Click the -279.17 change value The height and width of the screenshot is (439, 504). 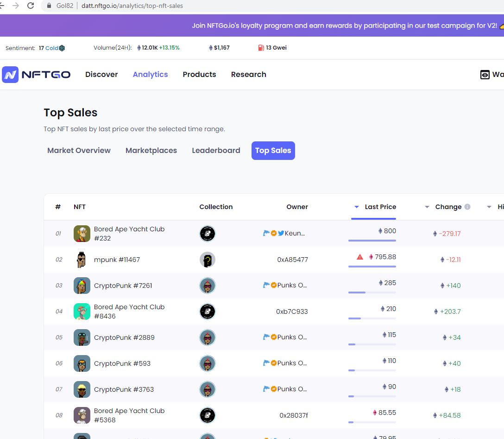(450, 234)
